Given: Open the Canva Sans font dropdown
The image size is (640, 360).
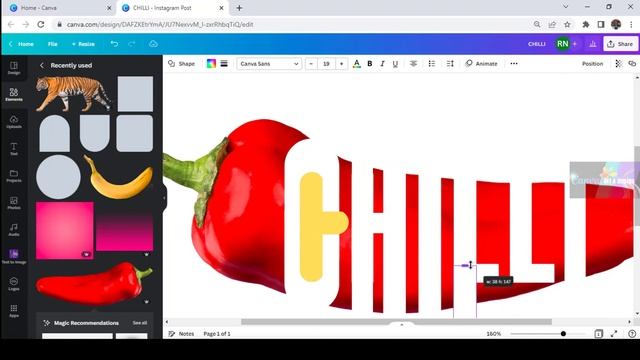Looking at the screenshot, I should [x=269, y=64].
